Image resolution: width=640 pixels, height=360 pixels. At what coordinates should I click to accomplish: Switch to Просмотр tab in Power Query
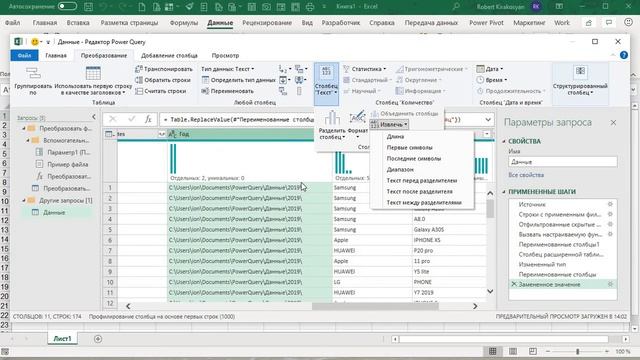coord(225,55)
